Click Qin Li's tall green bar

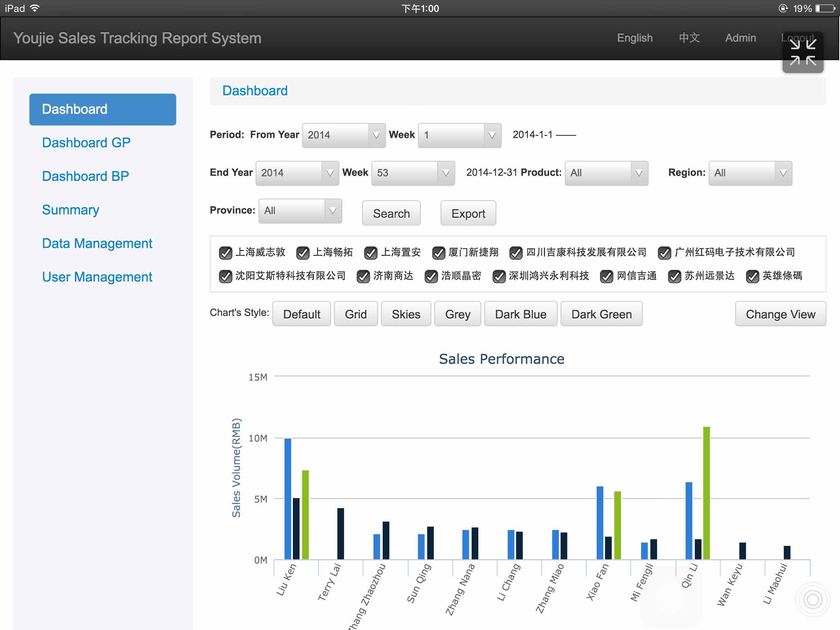(706, 492)
